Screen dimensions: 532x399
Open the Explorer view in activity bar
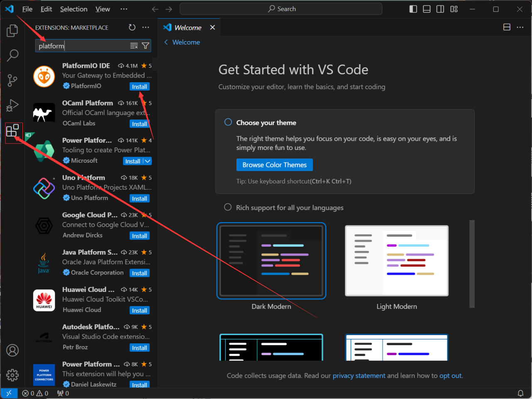point(12,30)
